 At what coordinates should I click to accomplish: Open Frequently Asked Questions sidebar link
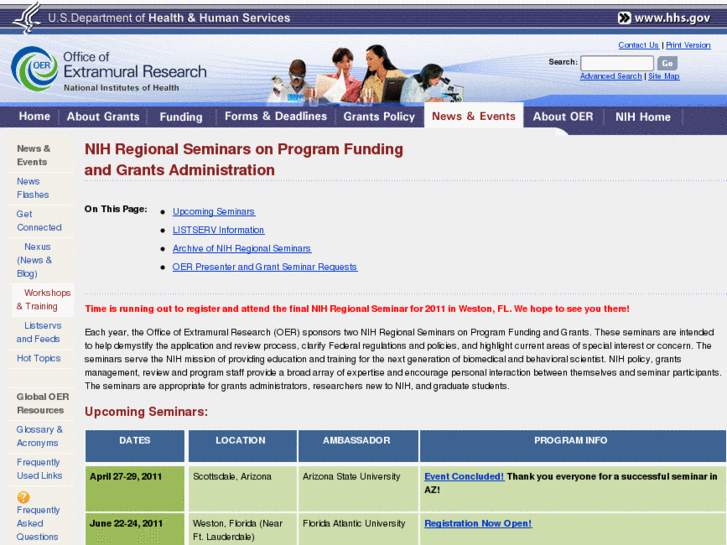coord(38,523)
